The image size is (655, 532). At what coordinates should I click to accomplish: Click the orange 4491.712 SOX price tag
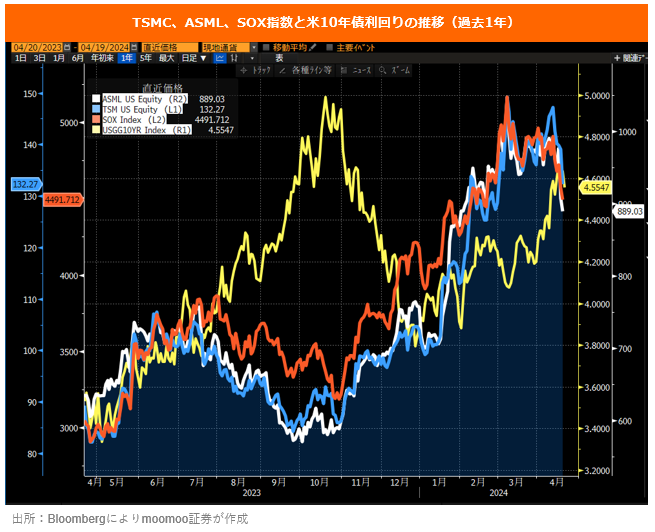coord(63,200)
